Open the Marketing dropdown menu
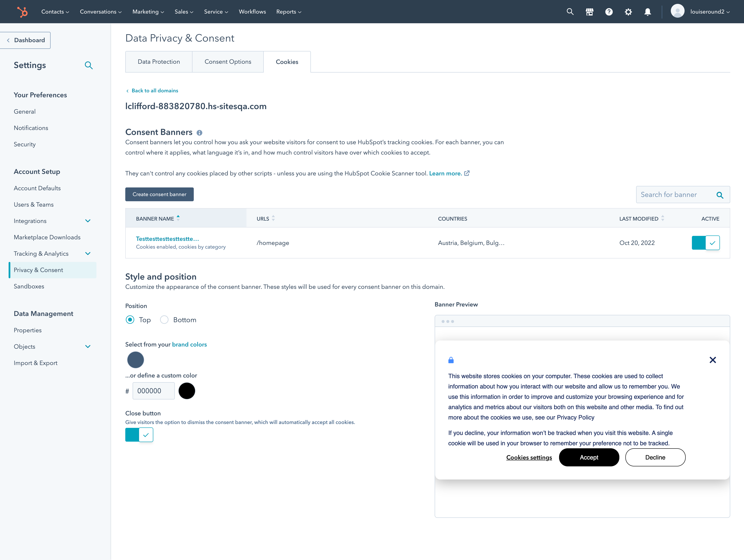This screenshot has height=560, width=744. (x=148, y=12)
